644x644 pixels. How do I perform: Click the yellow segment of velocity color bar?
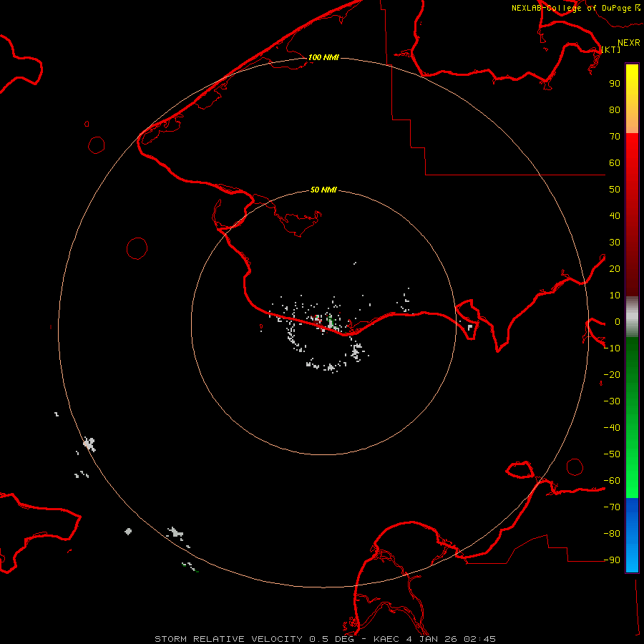632,99
